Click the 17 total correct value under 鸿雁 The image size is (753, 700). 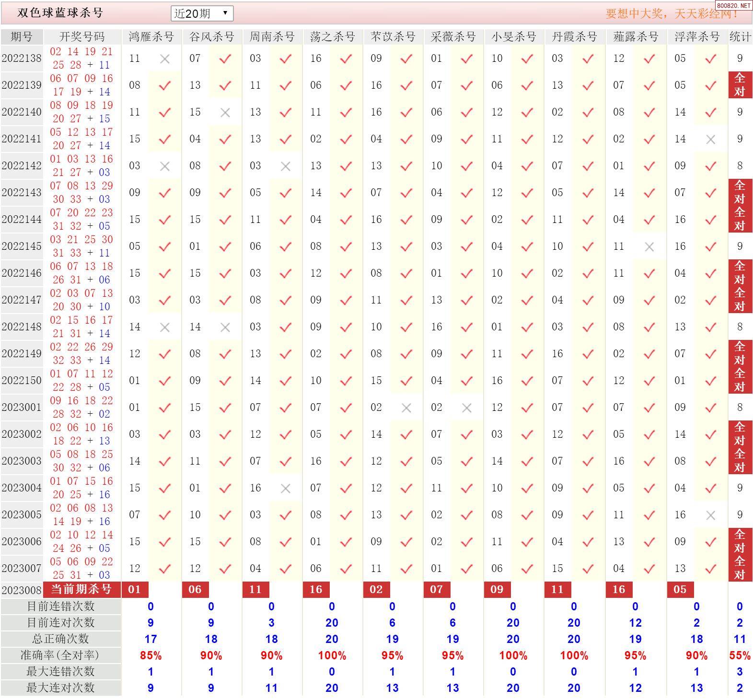(151, 639)
